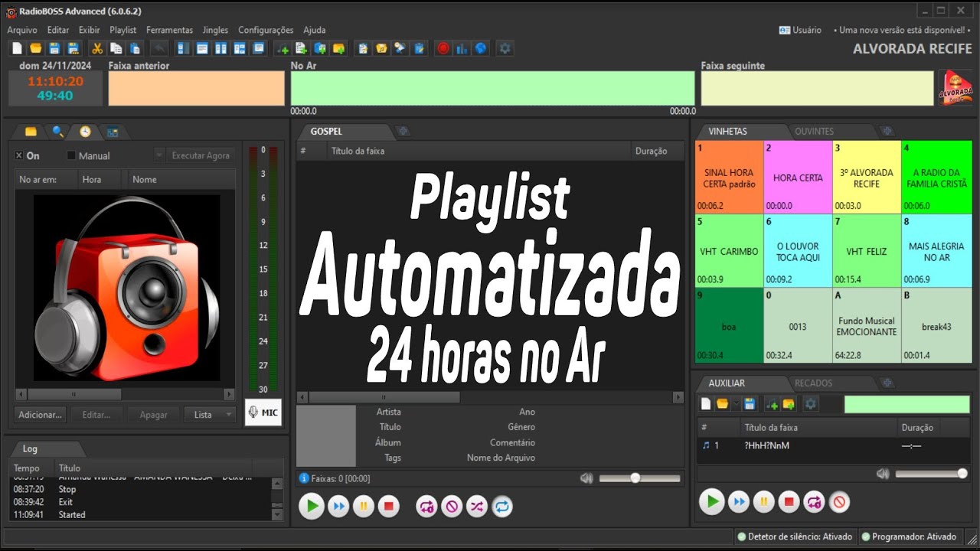Screen dimensions: 980x551
Task: Click the log list scroll down arrow
Action: [x=277, y=515]
